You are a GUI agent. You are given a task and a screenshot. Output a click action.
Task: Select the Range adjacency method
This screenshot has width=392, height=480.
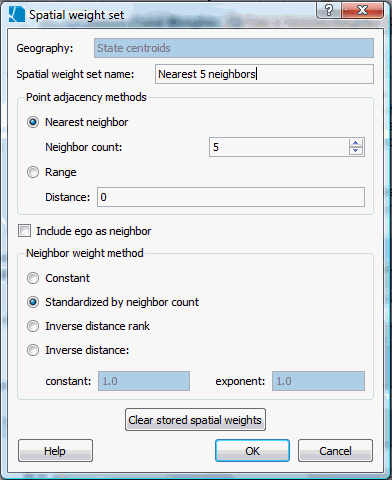(x=33, y=172)
